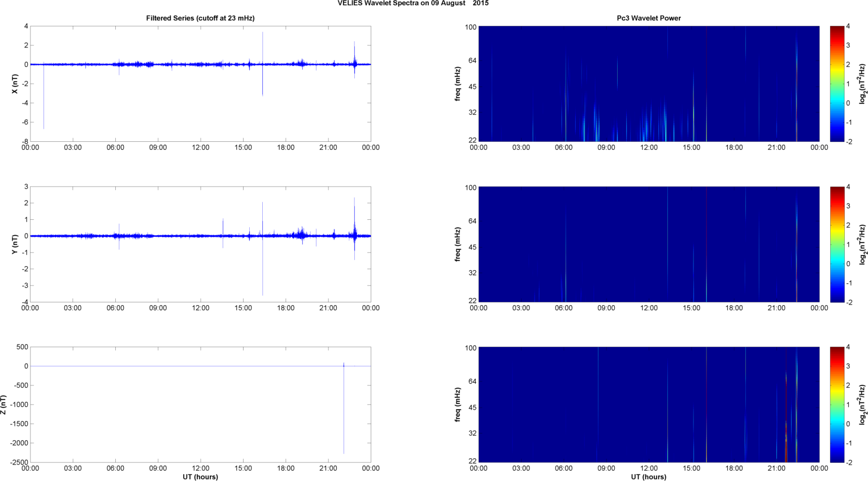Click 'freq (mHz)' label of the middle spectrogram
The height and width of the screenshot is (481, 868).
tap(458, 244)
